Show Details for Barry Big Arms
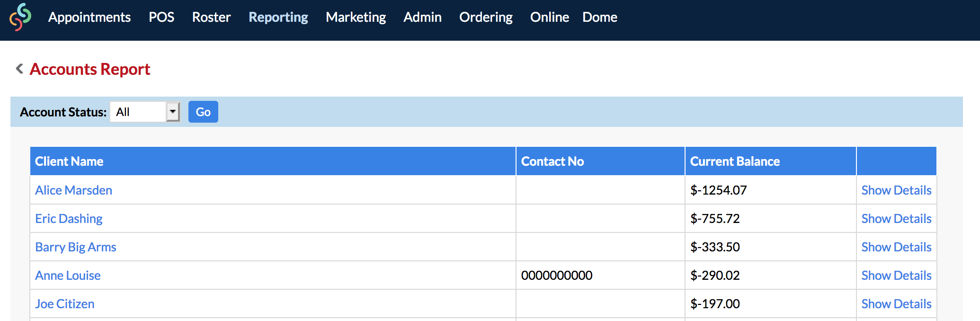The height and width of the screenshot is (321, 980). click(896, 247)
